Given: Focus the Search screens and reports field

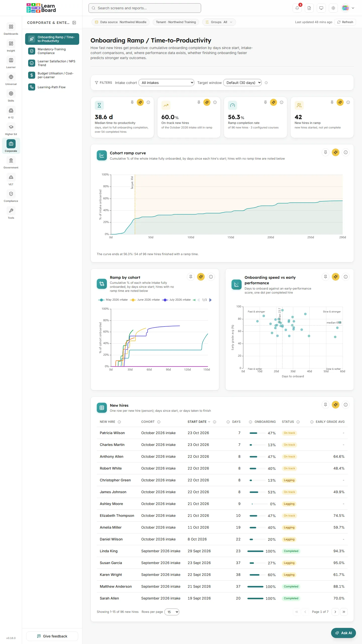Looking at the screenshot, I should click(145, 8).
